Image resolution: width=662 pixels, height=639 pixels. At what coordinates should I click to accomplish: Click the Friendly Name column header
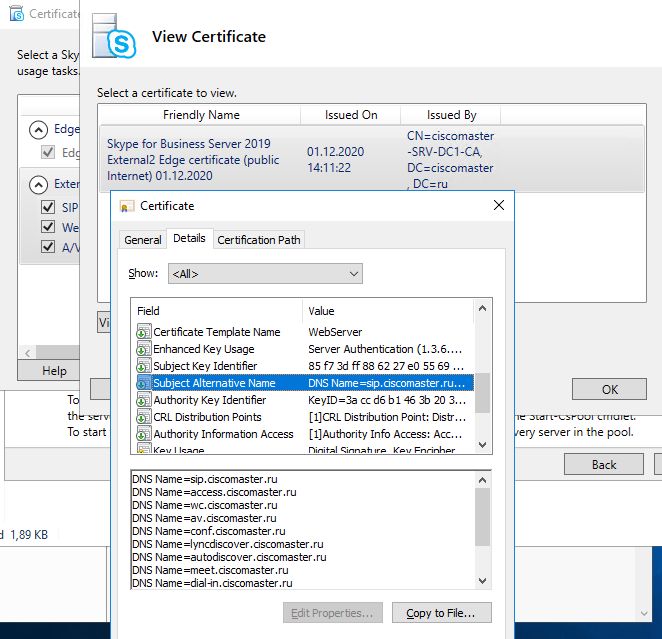201,115
